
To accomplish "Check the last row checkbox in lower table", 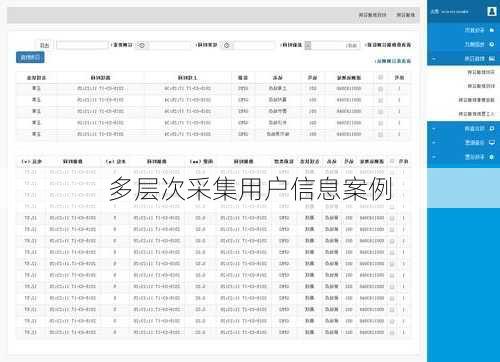I will point(392,332).
